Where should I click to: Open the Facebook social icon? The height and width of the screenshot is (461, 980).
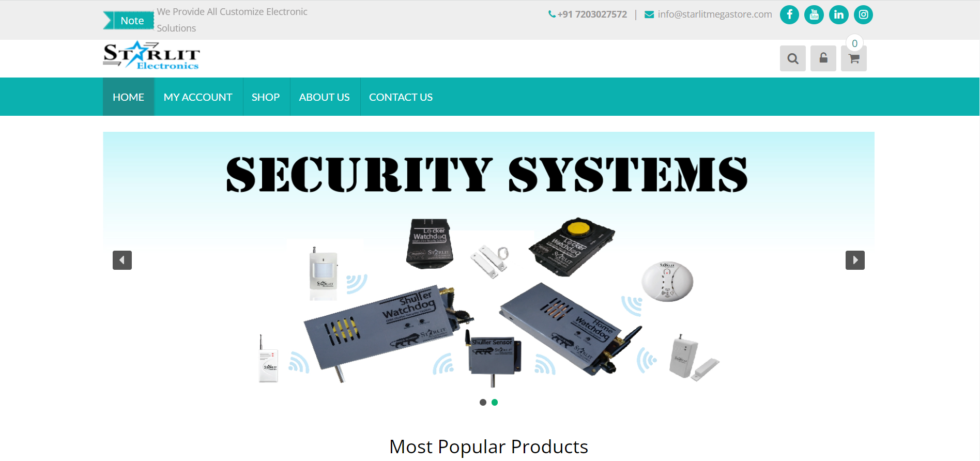[x=789, y=14]
